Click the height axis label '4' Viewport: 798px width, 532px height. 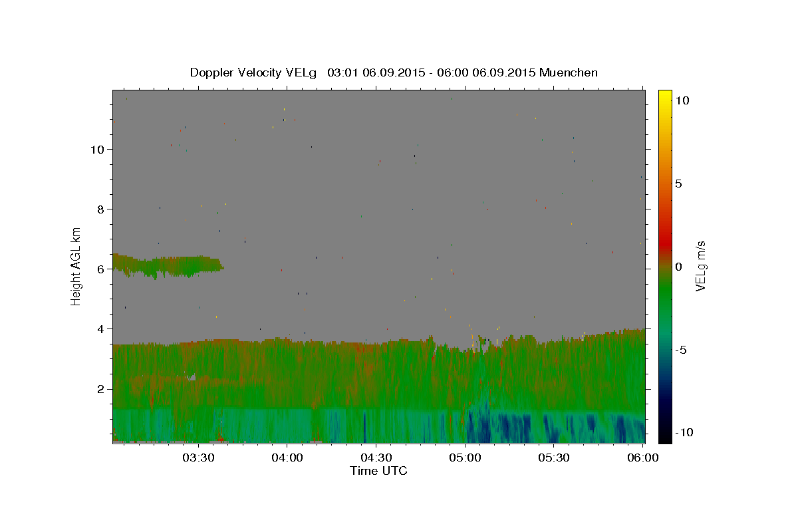click(100, 329)
